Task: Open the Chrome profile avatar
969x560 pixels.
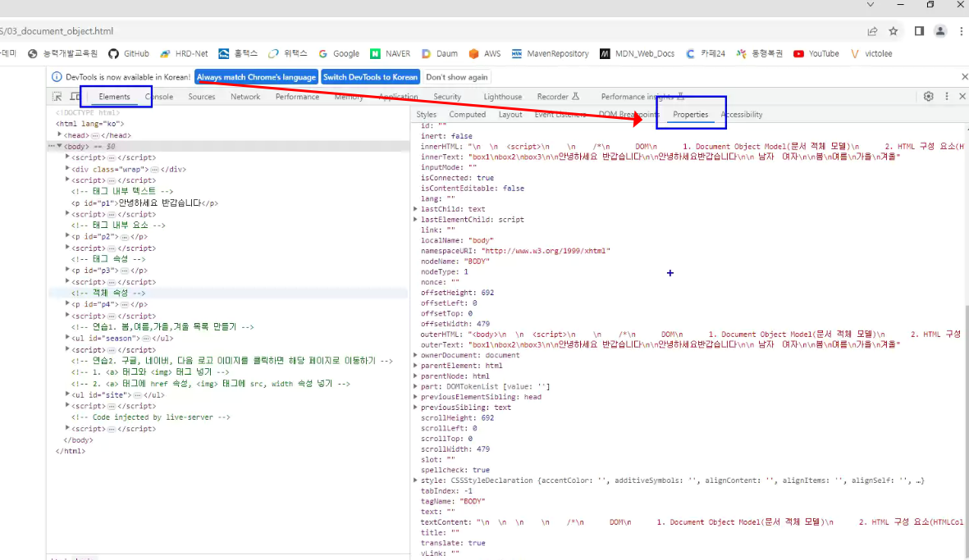Action: click(x=940, y=31)
